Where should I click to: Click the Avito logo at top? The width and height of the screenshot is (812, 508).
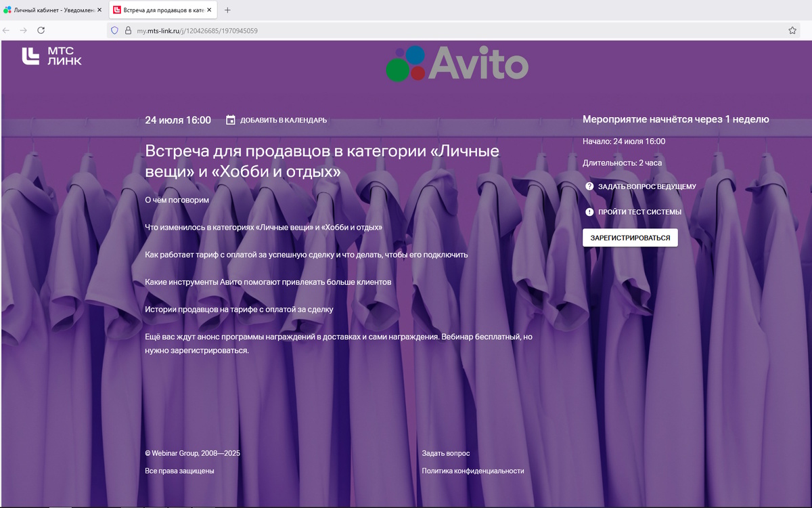pos(457,64)
